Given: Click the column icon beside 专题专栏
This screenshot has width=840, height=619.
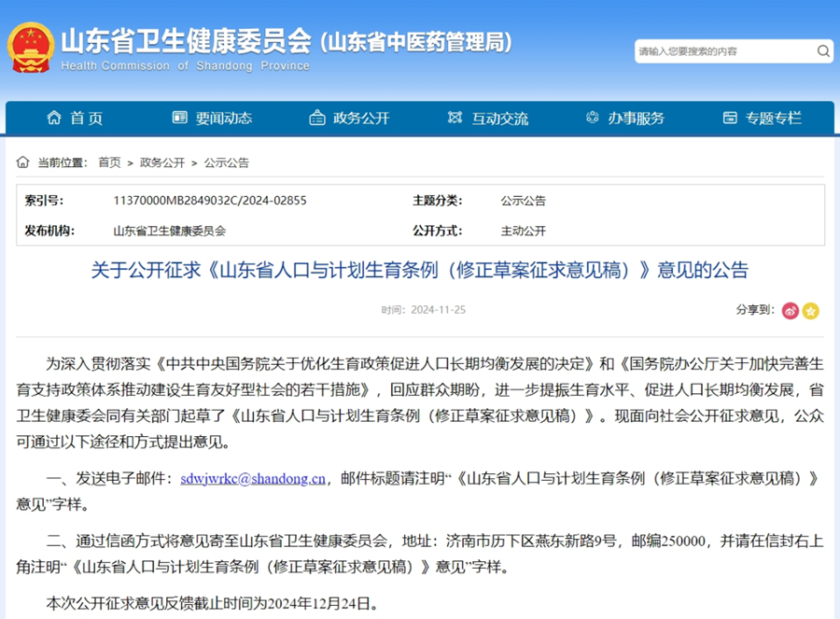Looking at the screenshot, I should click(730, 118).
